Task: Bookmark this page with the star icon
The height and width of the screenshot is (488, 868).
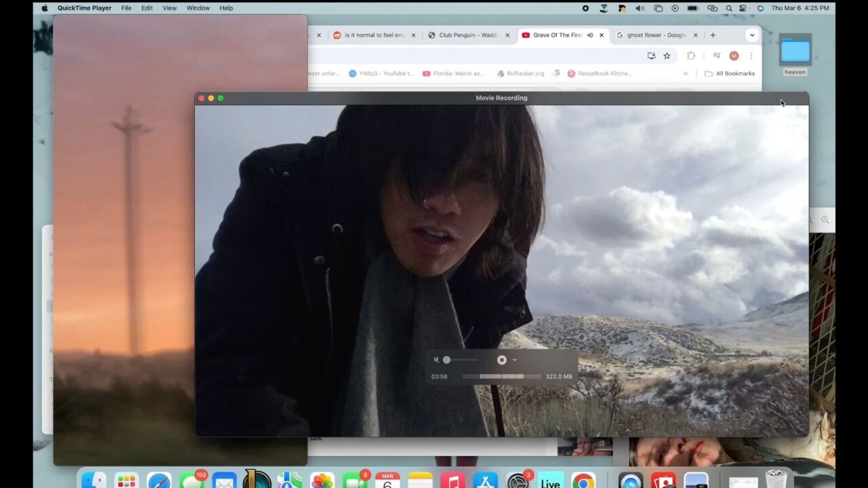Action: pyautogui.click(x=667, y=56)
